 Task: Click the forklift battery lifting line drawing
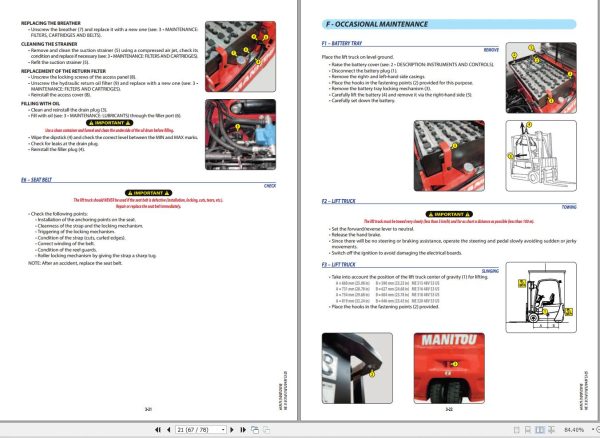pyautogui.click(x=541, y=156)
